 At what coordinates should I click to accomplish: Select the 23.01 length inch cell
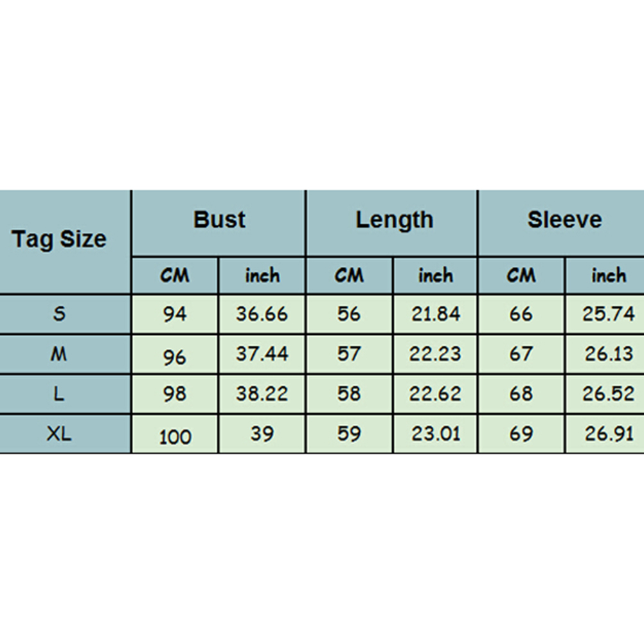[x=436, y=434]
